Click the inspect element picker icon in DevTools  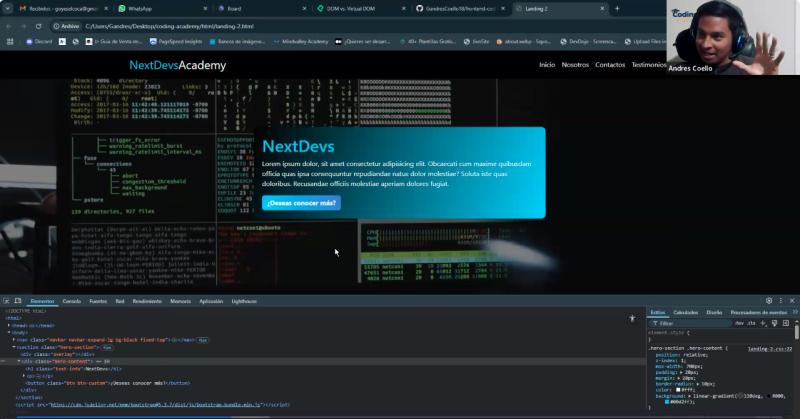pyautogui.click(x=7, y=301)
